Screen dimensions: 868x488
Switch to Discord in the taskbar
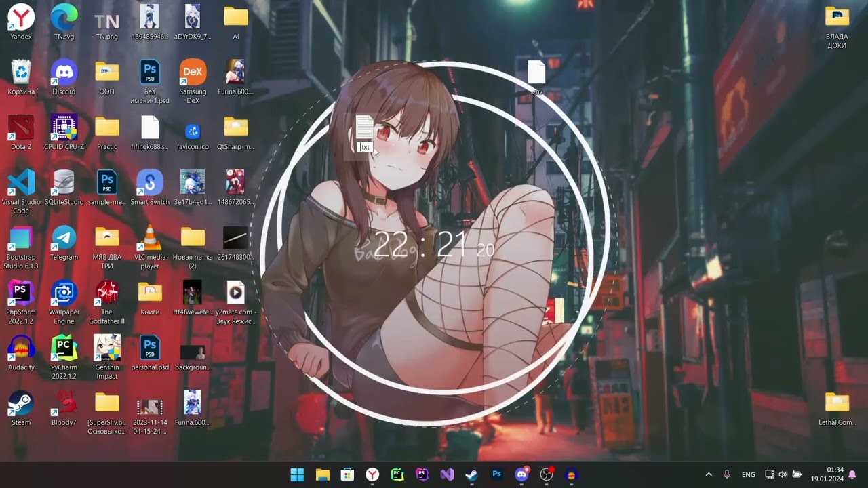521,474
